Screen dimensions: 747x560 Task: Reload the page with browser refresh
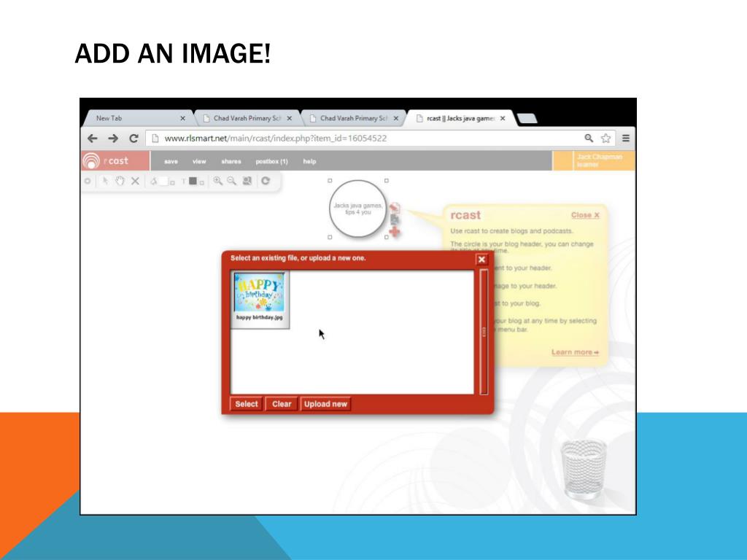134,138
